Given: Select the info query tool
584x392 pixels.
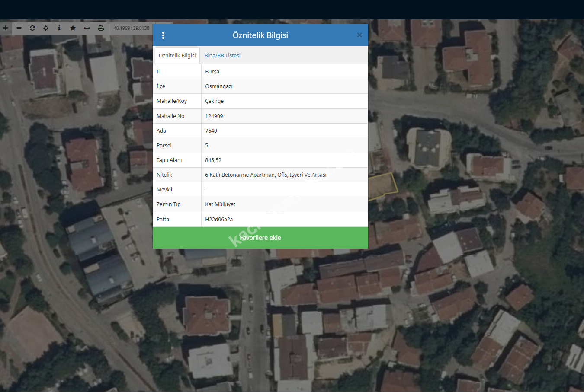Looking at the screenshot, I should point(59,28).
